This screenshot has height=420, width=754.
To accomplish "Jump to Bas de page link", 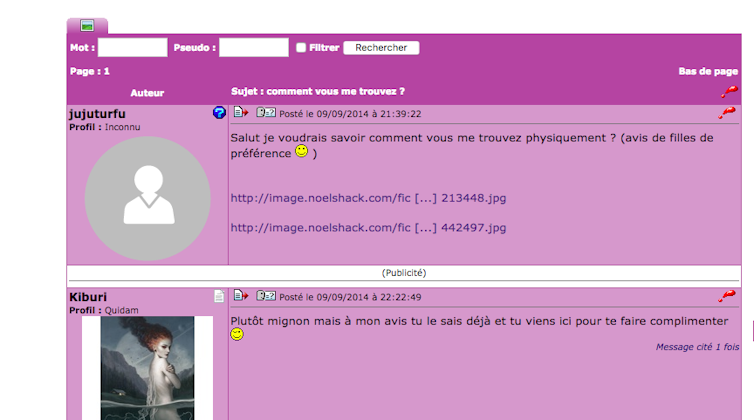I will pyautogui.click(x=708, y=71).
